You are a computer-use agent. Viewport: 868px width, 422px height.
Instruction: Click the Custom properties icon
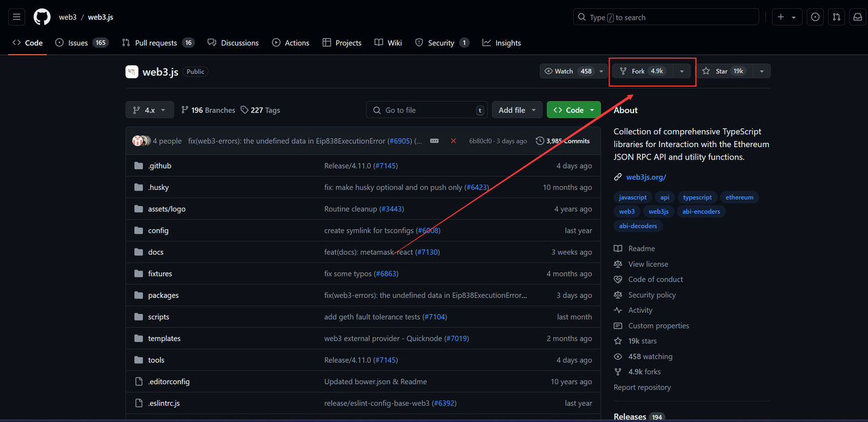click(x=618, y=326)
